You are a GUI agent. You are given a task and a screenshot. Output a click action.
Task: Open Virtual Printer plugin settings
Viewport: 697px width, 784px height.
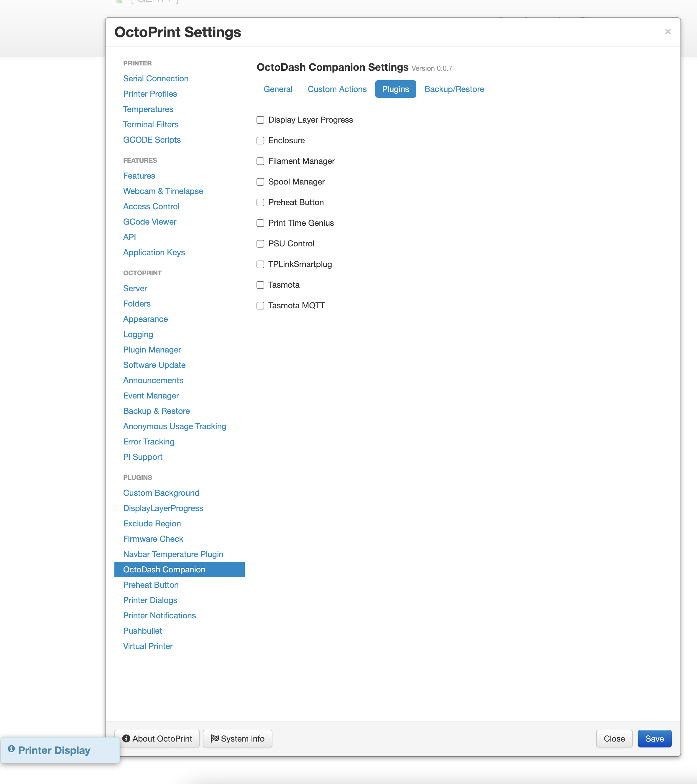point(148,646)
